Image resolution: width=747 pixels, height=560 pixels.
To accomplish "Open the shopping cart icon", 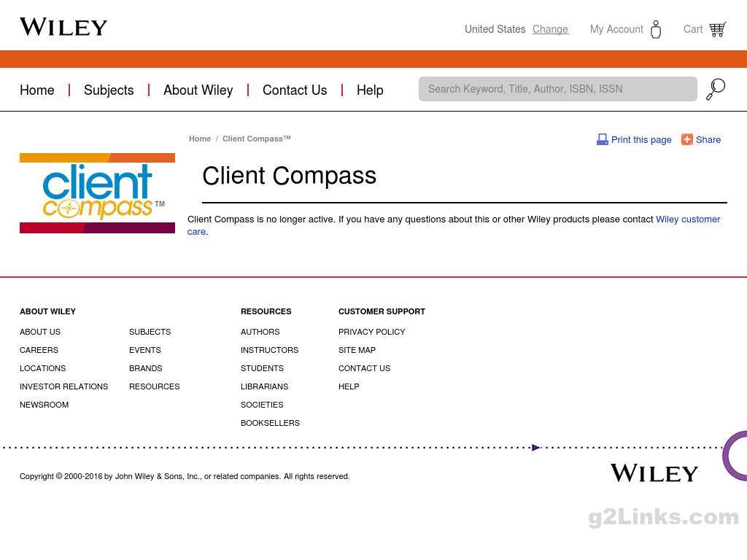I will 718,29.
